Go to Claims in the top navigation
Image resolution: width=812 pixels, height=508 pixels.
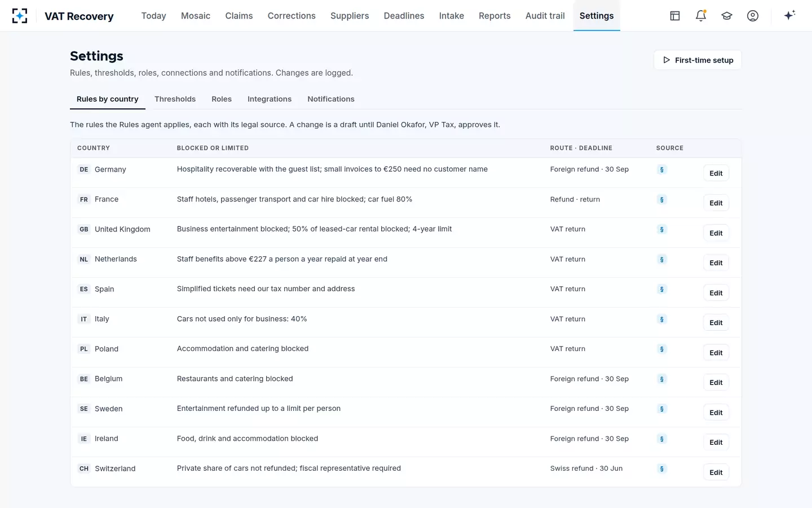[239, 16]
